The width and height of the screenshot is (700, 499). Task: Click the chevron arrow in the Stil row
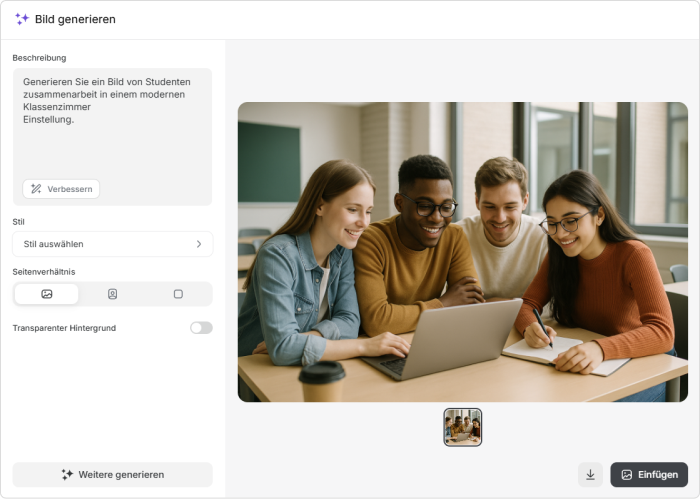(198, 244)
